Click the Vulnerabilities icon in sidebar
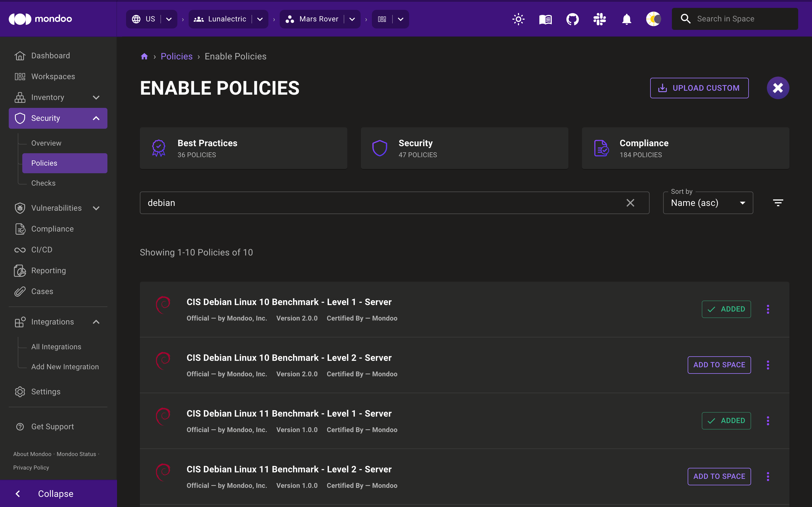 (x=19, y=208)
